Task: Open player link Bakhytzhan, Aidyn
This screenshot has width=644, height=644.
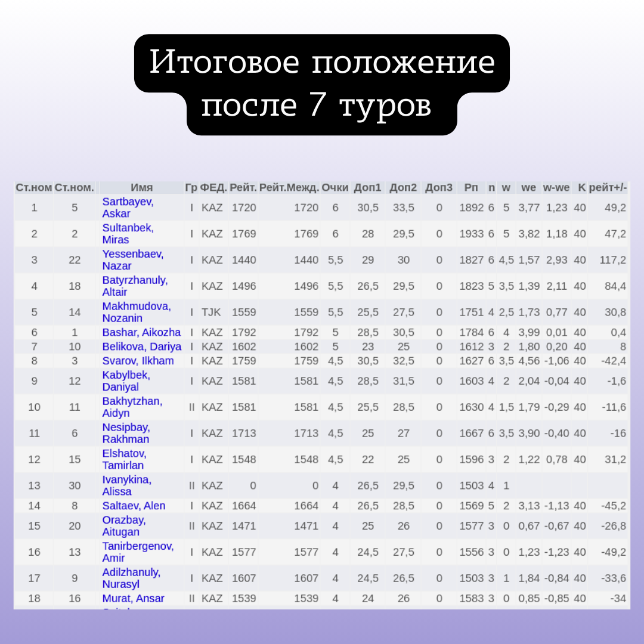Action: (x=132, y=407)
